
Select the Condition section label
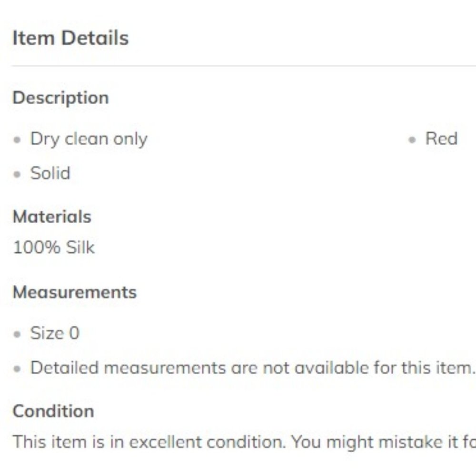click(53, 411)
